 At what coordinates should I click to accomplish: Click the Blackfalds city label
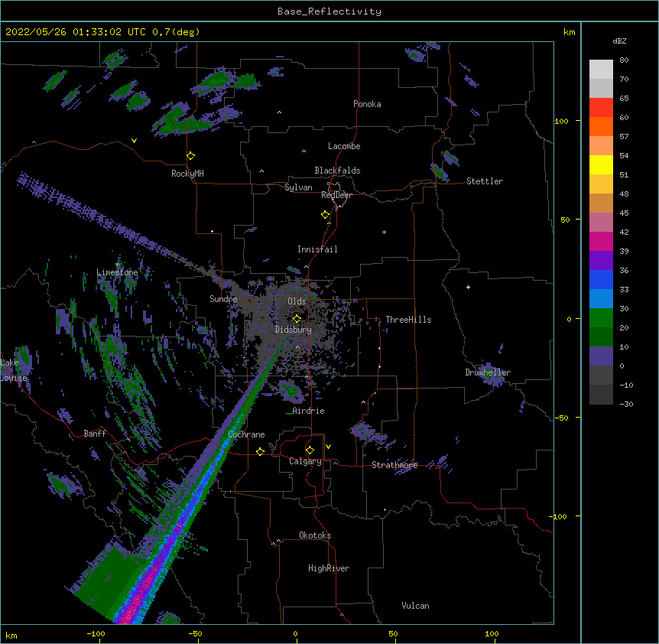coord(337,171)
